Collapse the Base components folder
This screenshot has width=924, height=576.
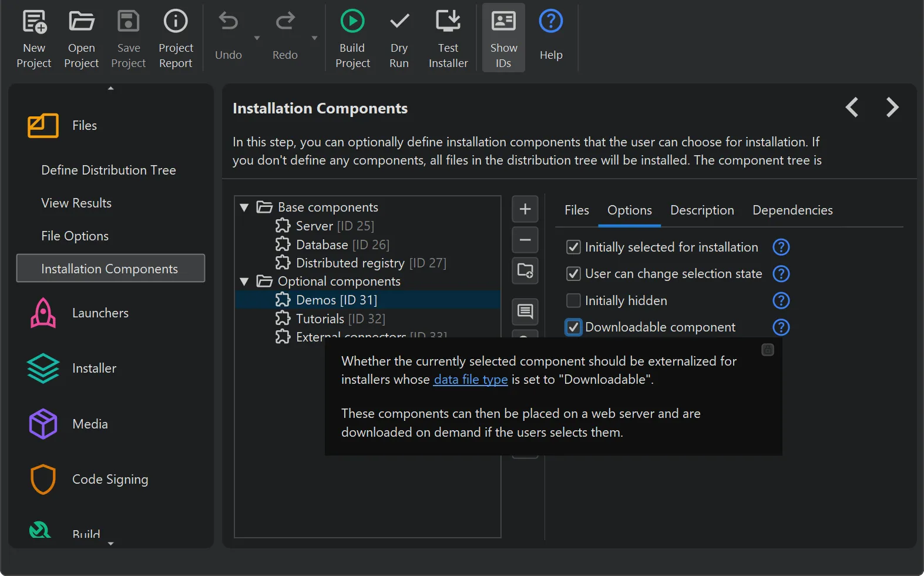click(244, 207)
